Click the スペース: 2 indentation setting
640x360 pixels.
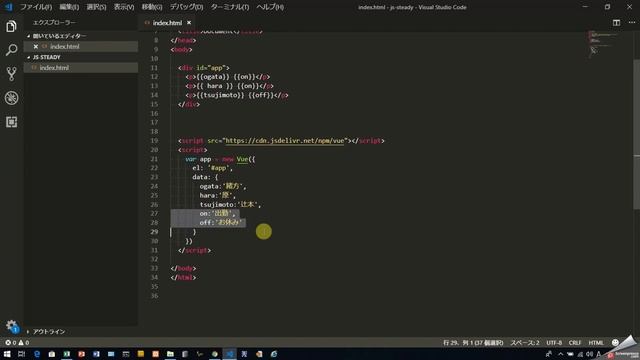[524, 343]
